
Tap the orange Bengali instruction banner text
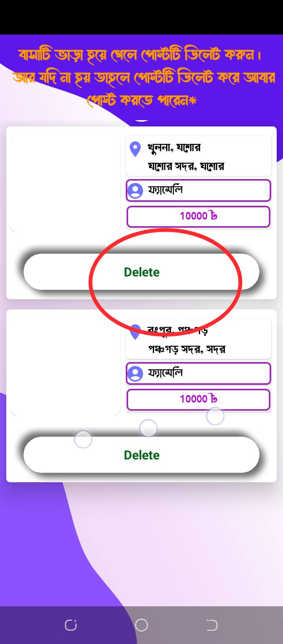[142, 77]
